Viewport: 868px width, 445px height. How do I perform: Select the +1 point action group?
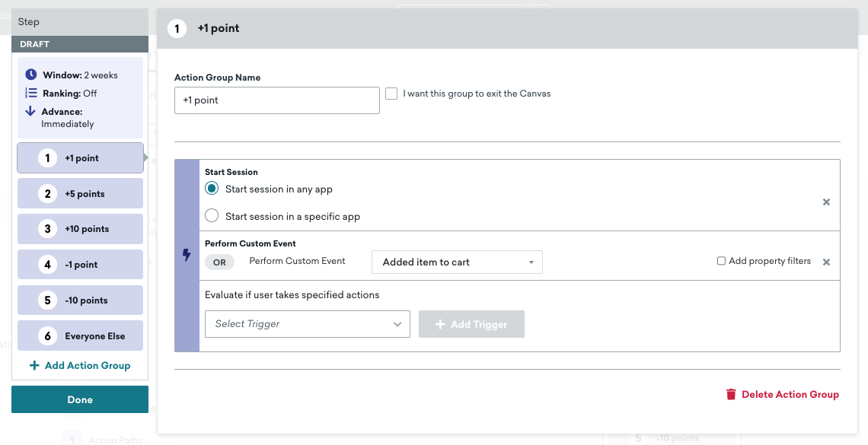click(x=80, y=158)
